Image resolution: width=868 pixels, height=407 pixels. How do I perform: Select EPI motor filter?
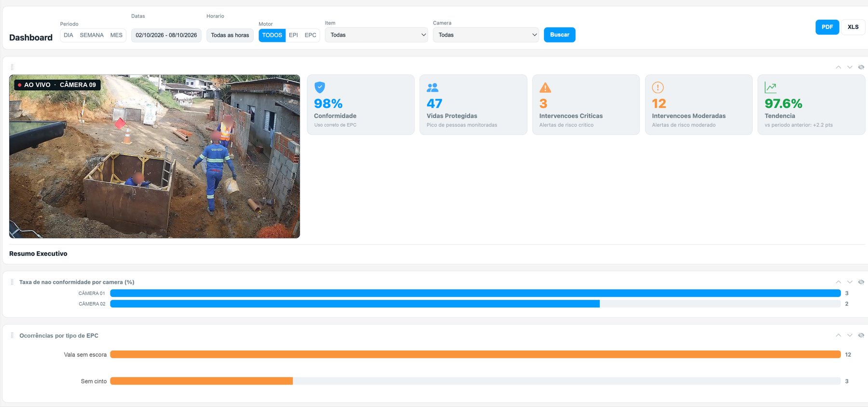point(293,35)
